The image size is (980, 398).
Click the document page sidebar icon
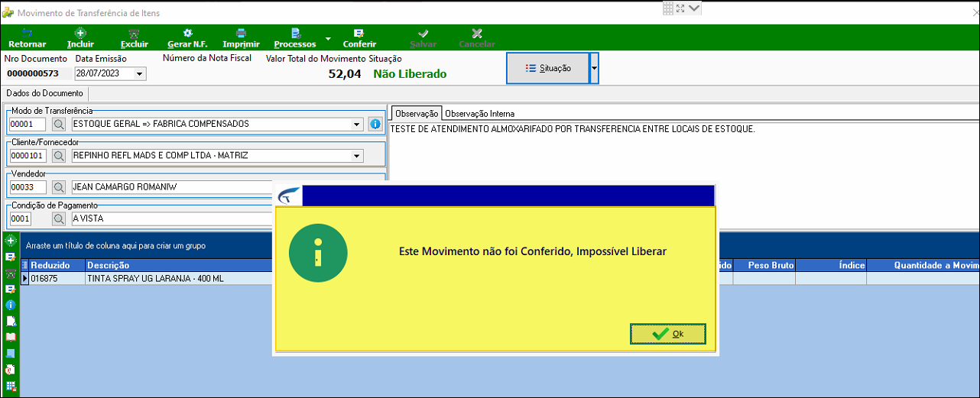pyautogui.click(x=11, y=321)
